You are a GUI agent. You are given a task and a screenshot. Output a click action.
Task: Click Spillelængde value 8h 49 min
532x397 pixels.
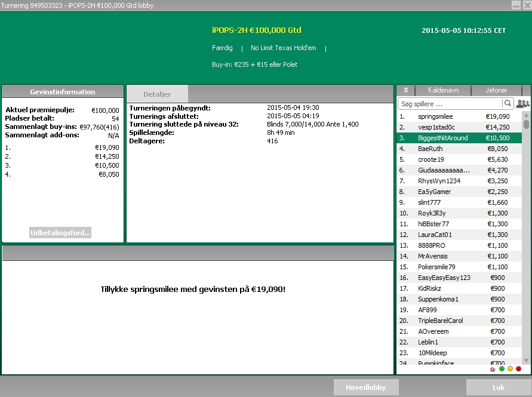click(281, 133)
